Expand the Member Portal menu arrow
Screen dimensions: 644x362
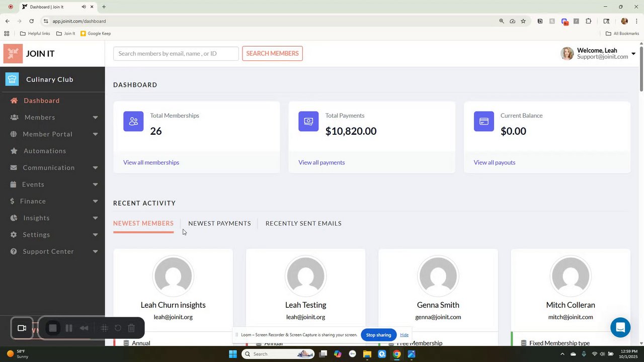pos(95,134)
